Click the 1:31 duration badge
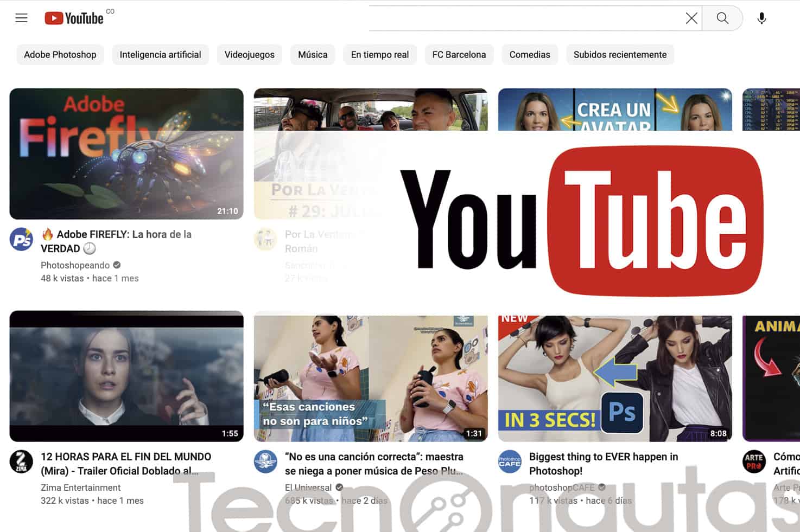The image size is (800, 532). click(x=474, y=433)
